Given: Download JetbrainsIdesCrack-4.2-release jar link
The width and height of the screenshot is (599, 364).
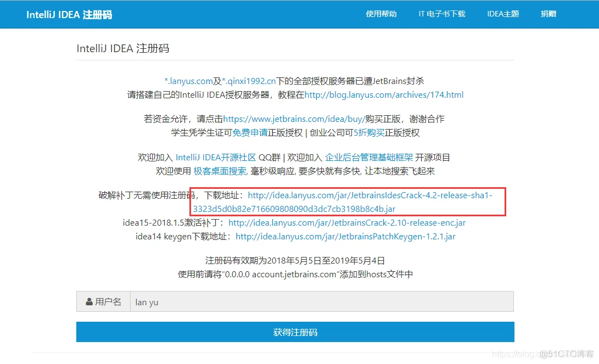Looking at the screenshot, I should pyautogui.click(x=343, y=202).
